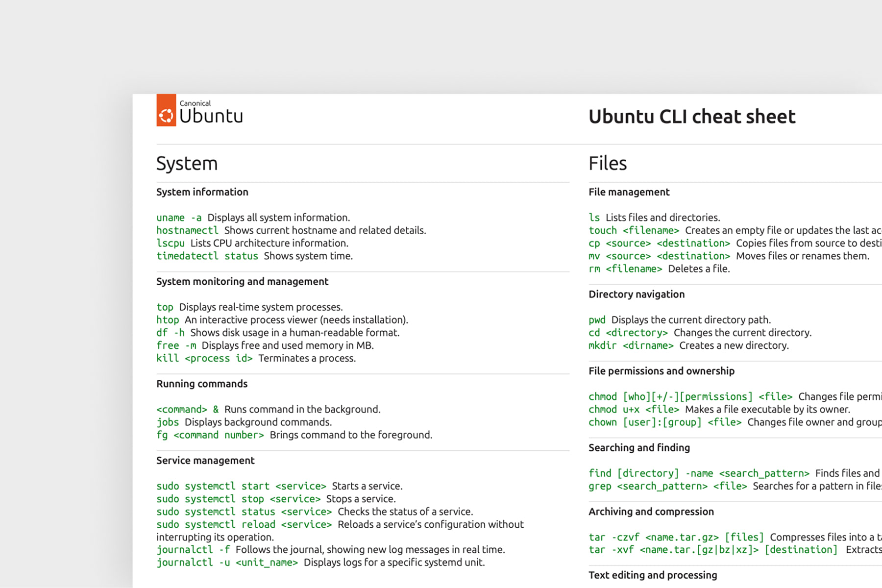This screenshot has height=588, width=882.
Task: Click the 'Searching and finding' subheading
Action: pyautogui.click(x=639, y=448)
